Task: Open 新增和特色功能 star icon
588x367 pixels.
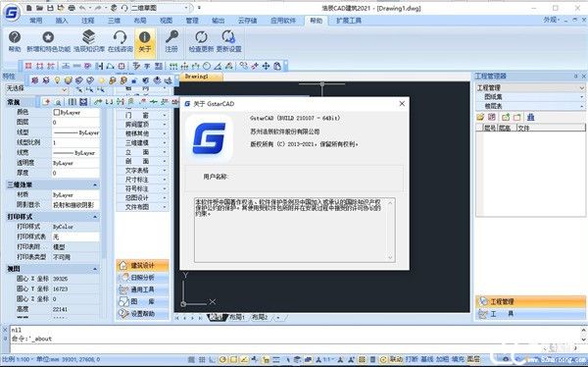Action: [48, 41]
